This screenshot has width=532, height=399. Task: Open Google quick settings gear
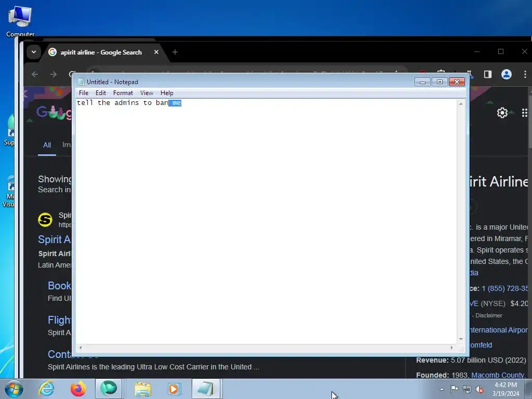(502, 113)
